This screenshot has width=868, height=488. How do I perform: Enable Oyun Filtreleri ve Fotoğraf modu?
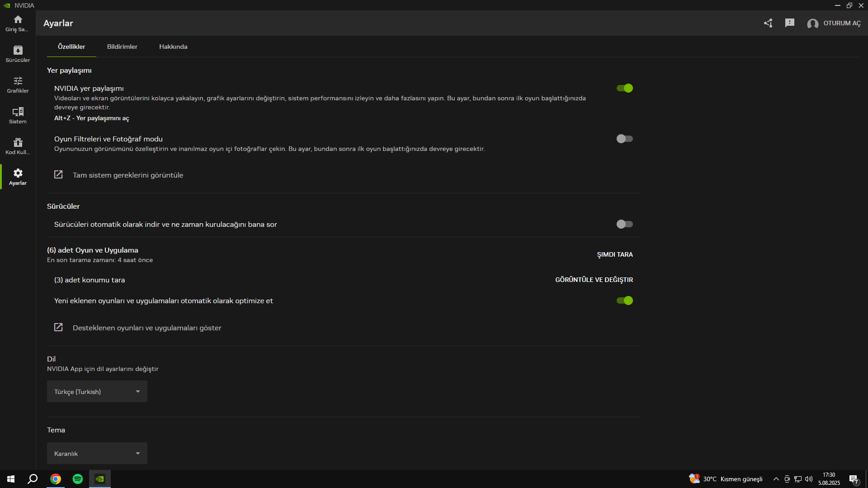coord(624,139)
